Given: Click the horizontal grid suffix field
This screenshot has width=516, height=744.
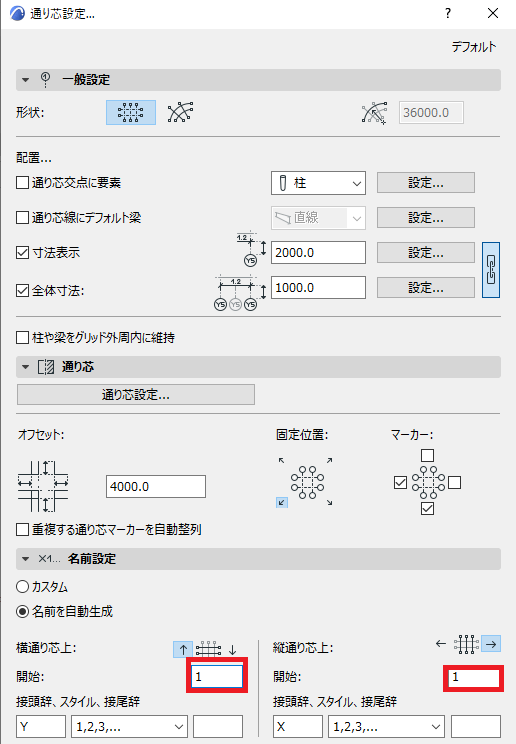Looking at the screenshot, I should (218, 727).
